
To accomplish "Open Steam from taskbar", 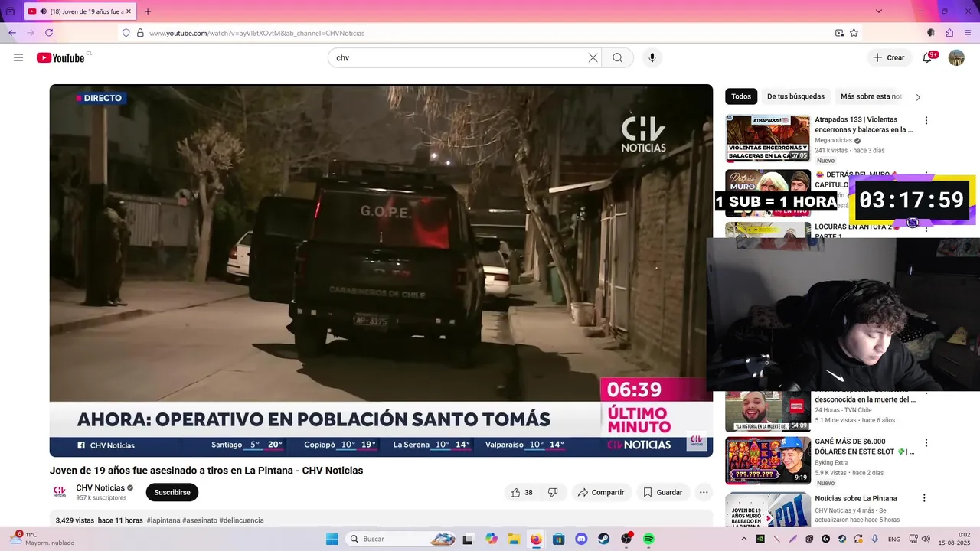I will (x=604, y=539).
